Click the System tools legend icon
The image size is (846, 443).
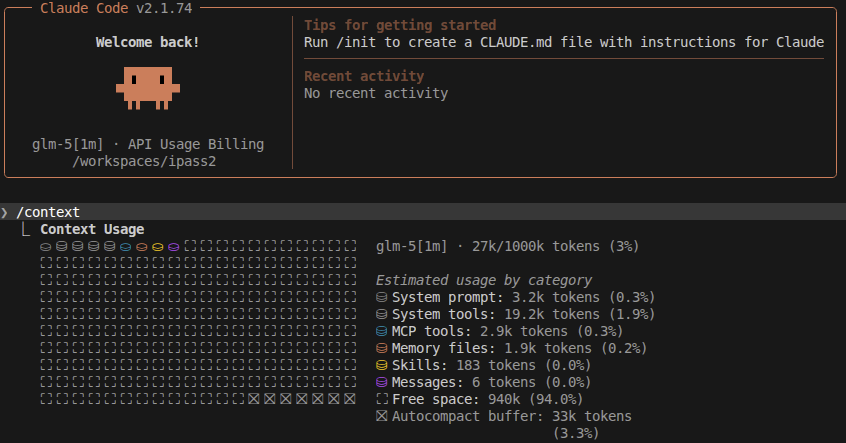(381, 314)
